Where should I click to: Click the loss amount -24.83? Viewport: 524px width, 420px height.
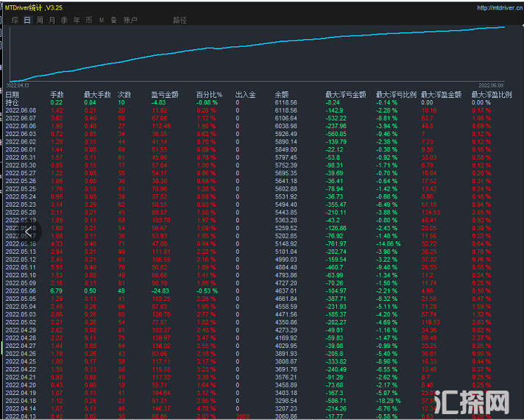(x=160, y=291)
